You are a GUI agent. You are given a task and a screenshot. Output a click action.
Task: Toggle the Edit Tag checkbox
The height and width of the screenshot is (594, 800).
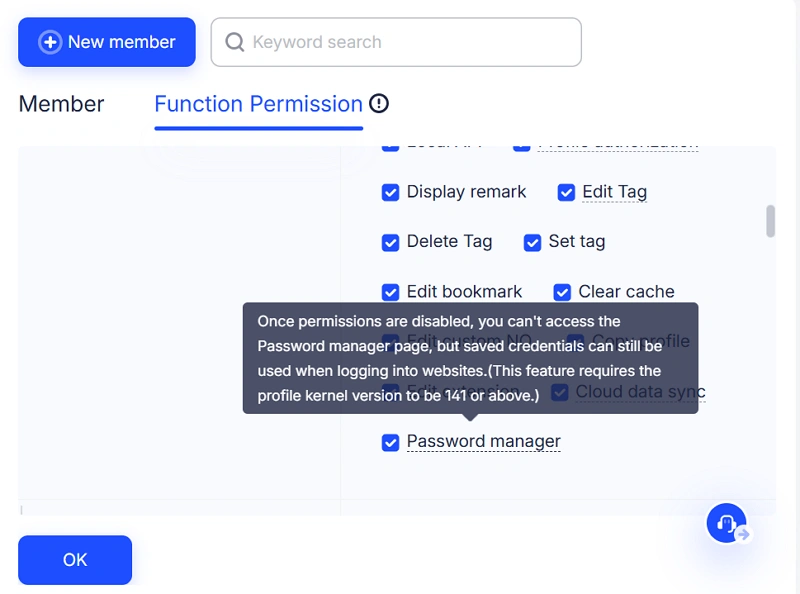pos(566,192)
